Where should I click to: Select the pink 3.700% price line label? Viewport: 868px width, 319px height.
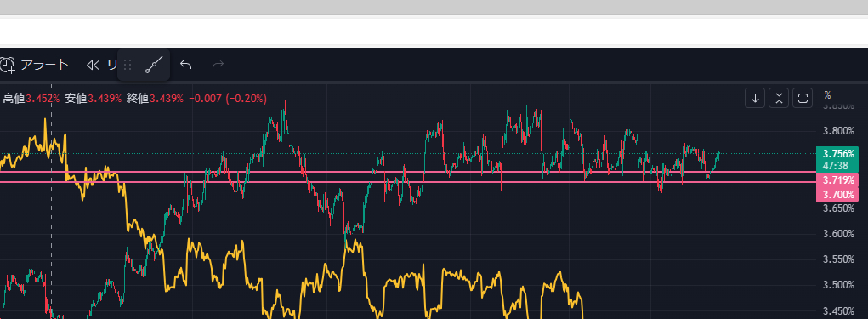(837, 195)
